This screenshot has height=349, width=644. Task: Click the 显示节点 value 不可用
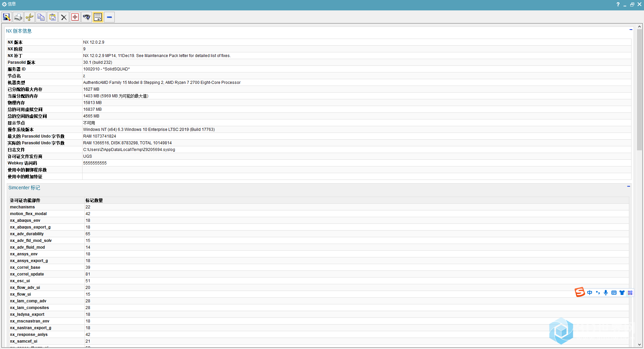pyautogui.click(x=89, y=123)
